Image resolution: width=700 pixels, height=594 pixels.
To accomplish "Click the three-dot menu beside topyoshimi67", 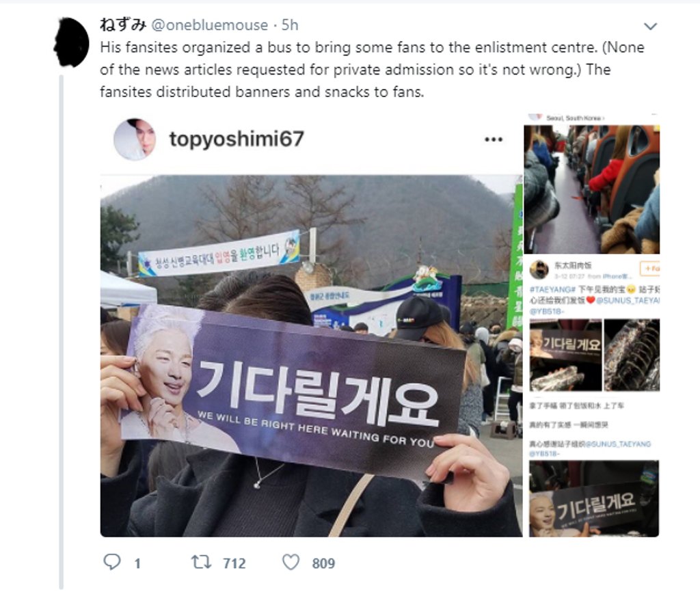I will 494,139.
